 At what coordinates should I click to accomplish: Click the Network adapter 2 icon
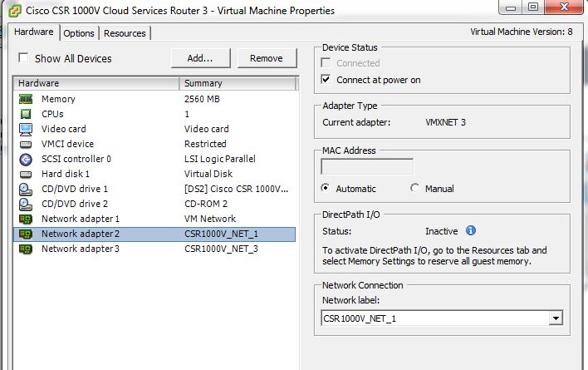(x=26, y=234)
